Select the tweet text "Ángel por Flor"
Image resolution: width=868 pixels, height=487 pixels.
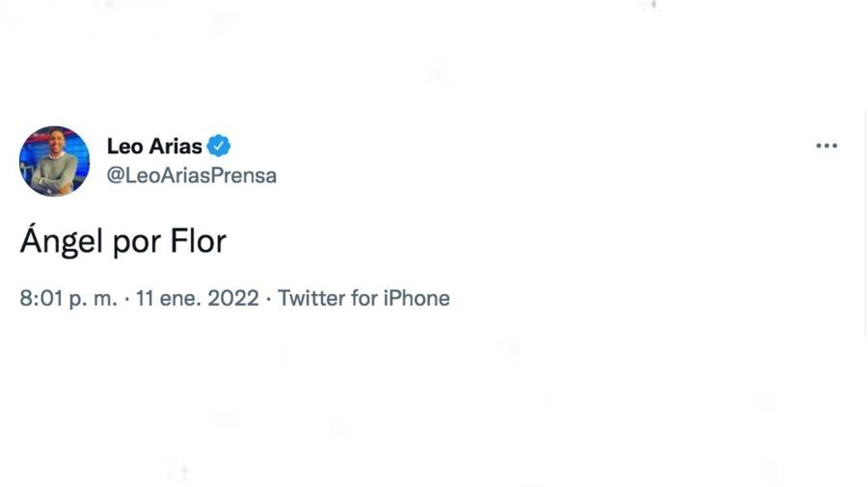pos(122,241)
